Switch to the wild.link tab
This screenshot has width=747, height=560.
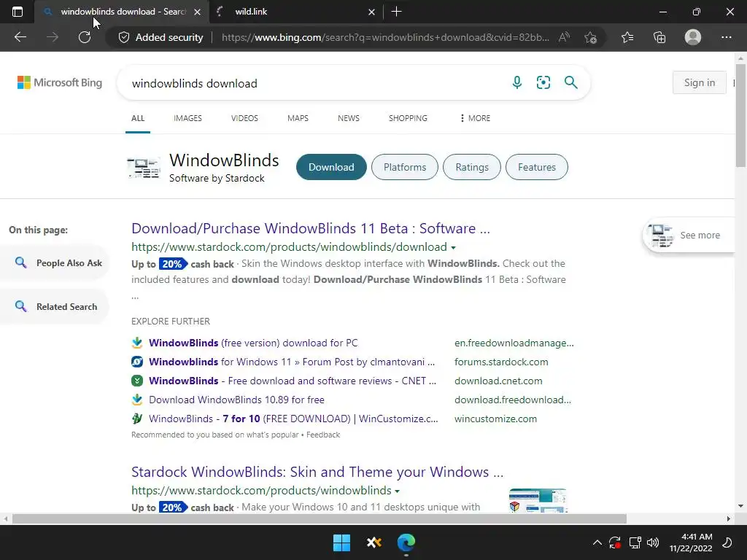tap(295, 12)
